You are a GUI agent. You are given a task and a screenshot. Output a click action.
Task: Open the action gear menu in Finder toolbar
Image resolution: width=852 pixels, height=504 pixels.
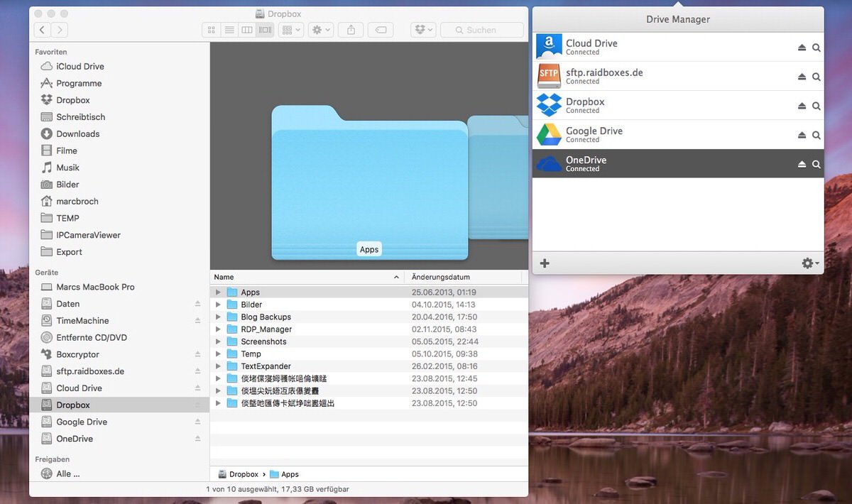click(x=321, y=30)
